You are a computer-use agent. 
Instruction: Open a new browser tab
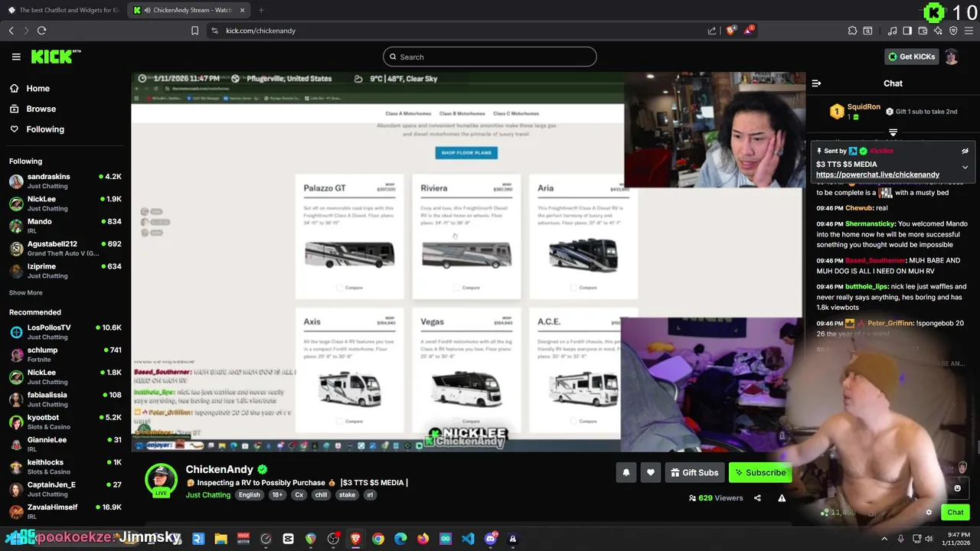(x=261, y=10)
